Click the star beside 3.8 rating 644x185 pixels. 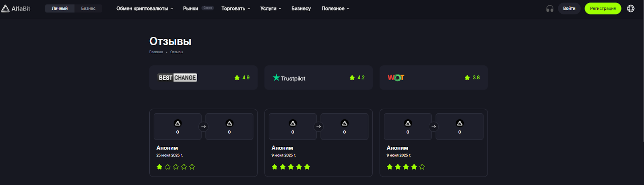[467, 77]
